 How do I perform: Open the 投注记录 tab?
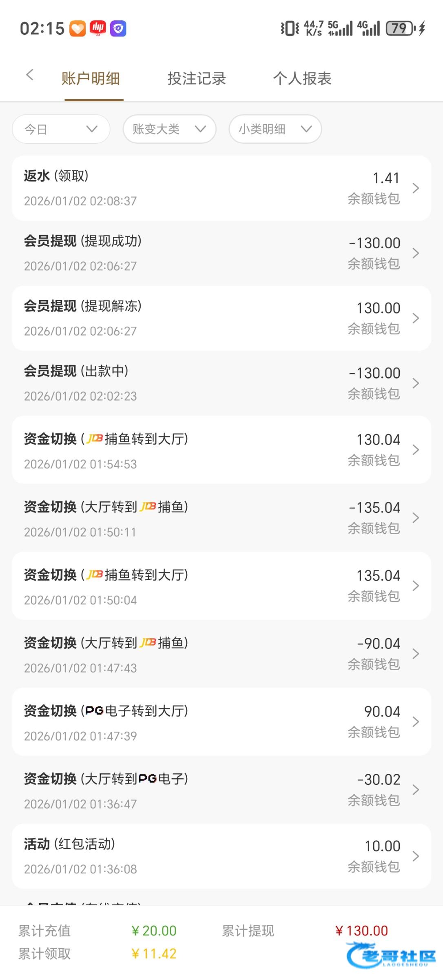[x=197, y=78]
